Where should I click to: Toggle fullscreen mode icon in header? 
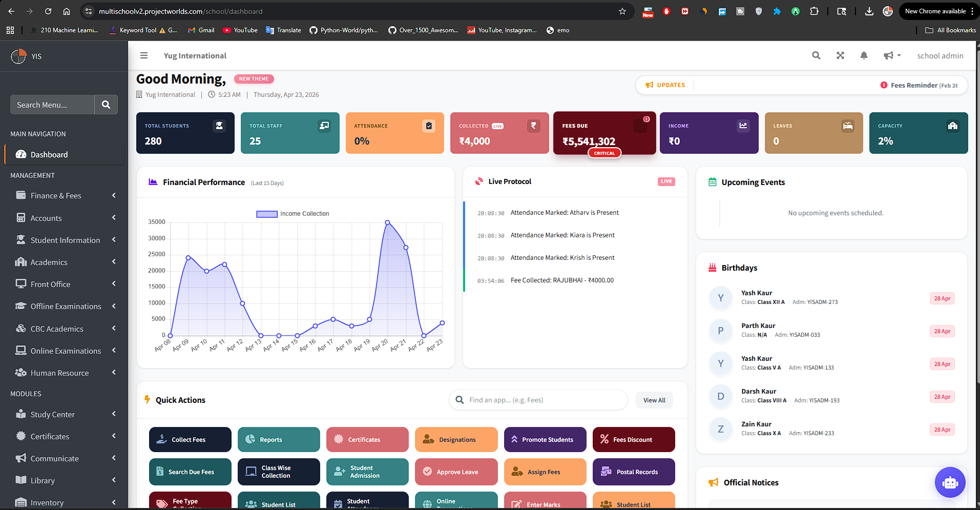(x=840, y=55)
